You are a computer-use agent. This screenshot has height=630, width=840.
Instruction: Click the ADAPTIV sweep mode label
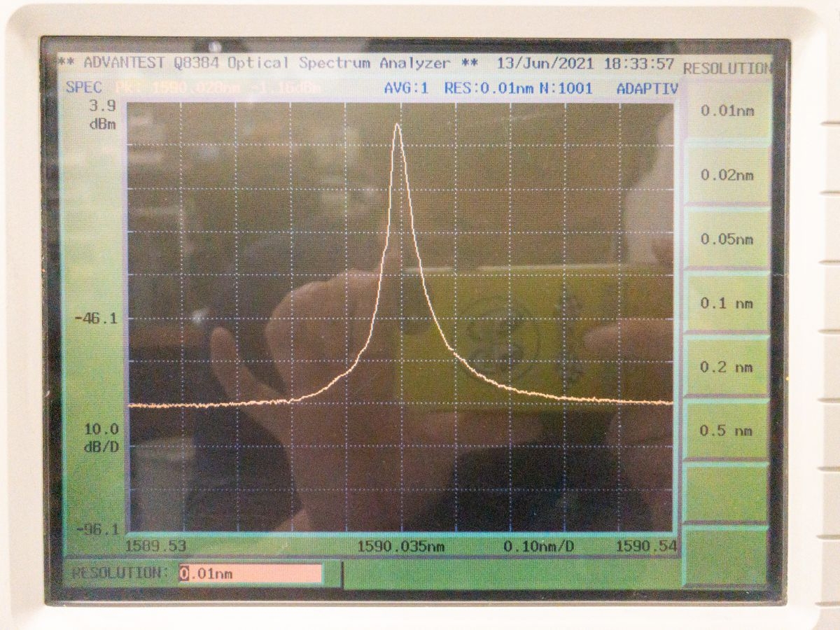pyautogui.click(x=647, y=89)
